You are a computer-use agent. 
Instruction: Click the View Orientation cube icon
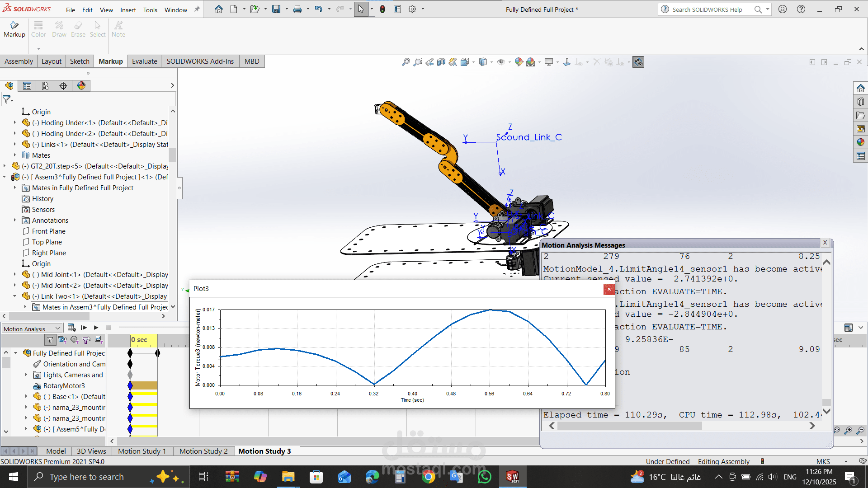[465, 62]
